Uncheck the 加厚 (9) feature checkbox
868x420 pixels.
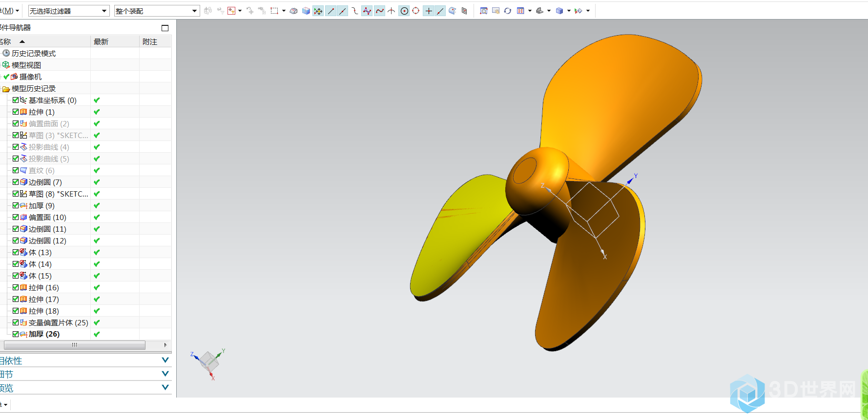click(x=16, y=205)
